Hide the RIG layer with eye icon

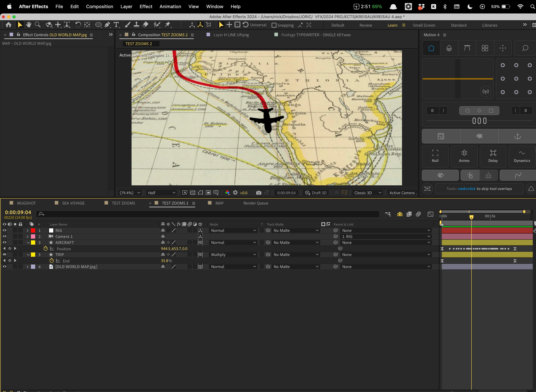(x=4, y=230)
